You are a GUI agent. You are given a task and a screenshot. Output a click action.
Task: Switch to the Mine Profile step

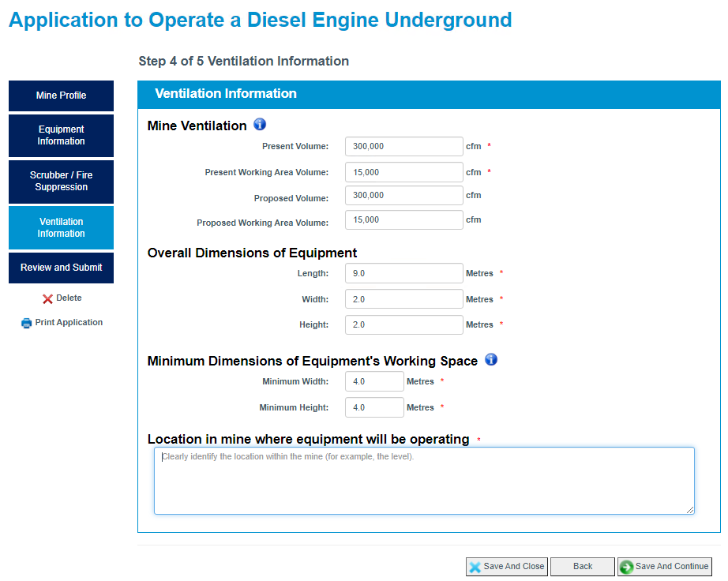pos(61,95)
